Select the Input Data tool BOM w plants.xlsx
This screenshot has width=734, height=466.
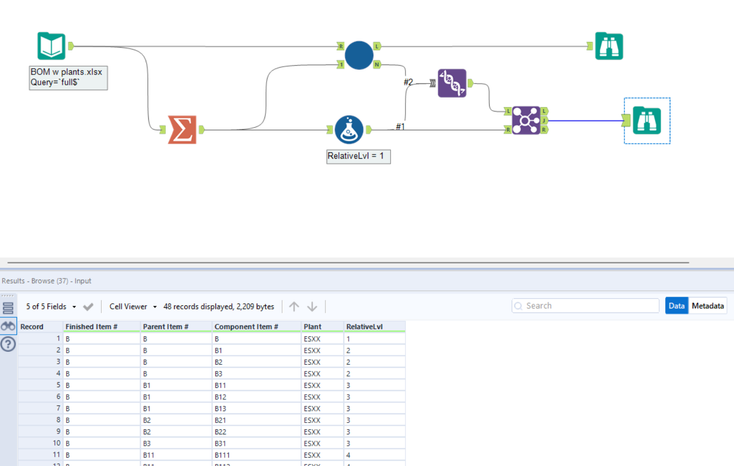coord(51,46)
